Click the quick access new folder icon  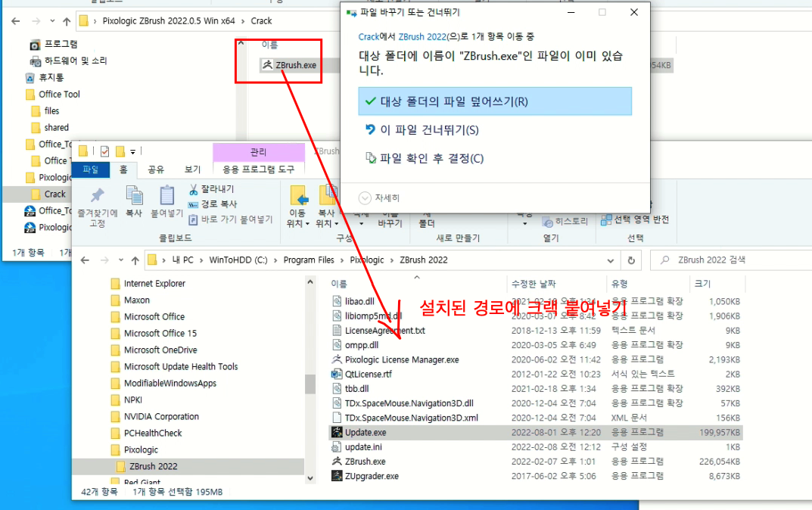pos(120,151)
